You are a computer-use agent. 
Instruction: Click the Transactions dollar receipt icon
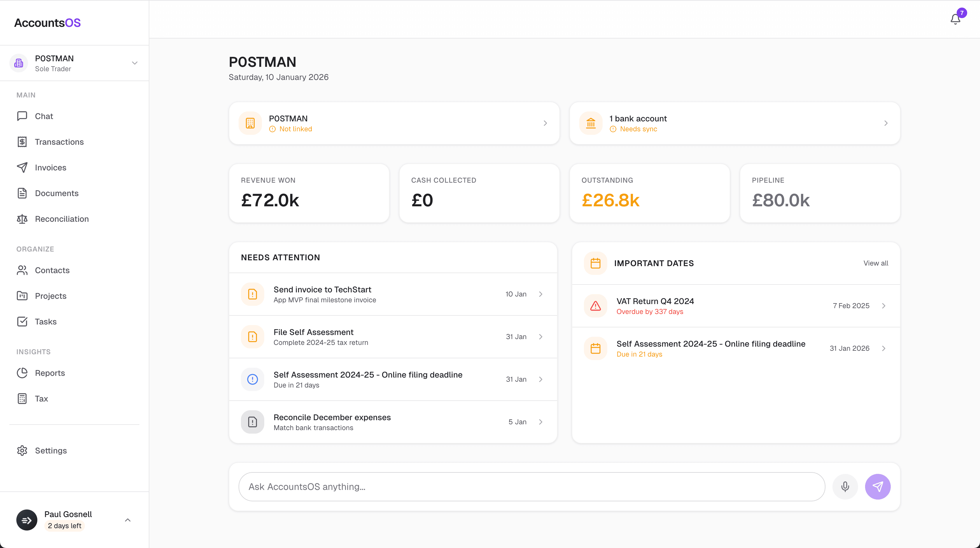tap(22, 142)
